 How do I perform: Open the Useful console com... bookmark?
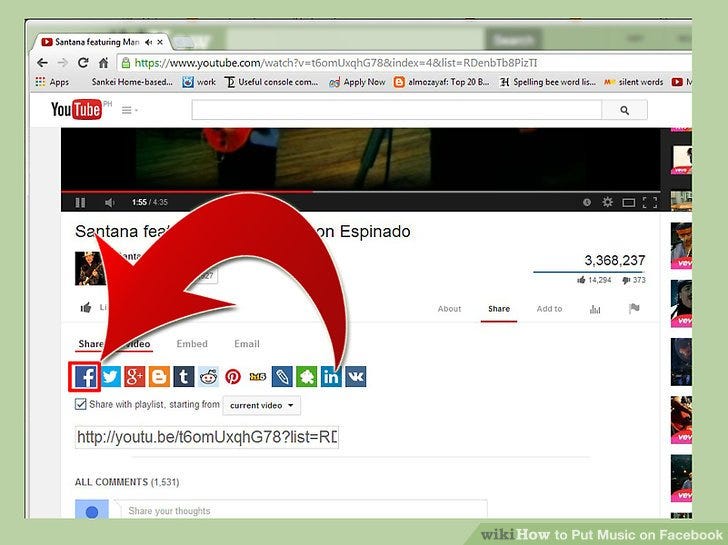coord(272,82)
